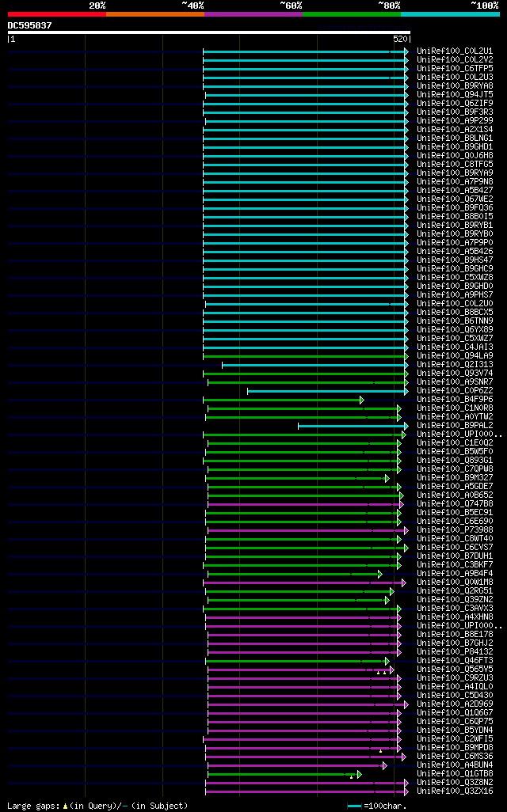
Task: Choose hit UniRef100_A7P9N8
Action: click(455, 182)
